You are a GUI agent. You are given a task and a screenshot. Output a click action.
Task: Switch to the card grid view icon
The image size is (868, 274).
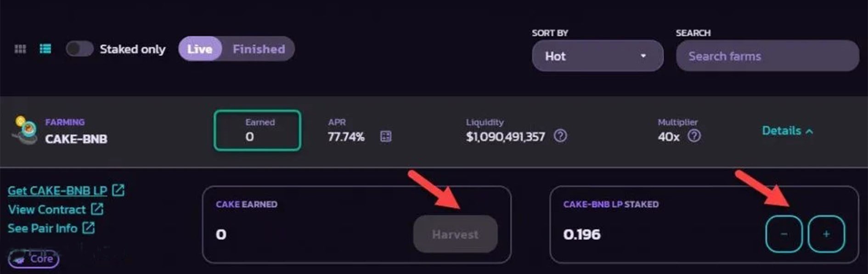[x=20, y=49]
